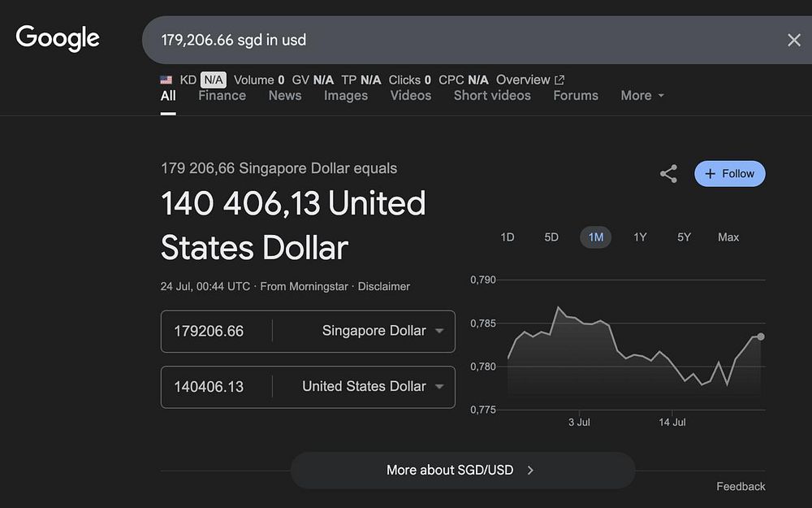The width and height of the screenshot is (812, 508).
Task: Switch to the Videos tab
Action: pos(411,96)
